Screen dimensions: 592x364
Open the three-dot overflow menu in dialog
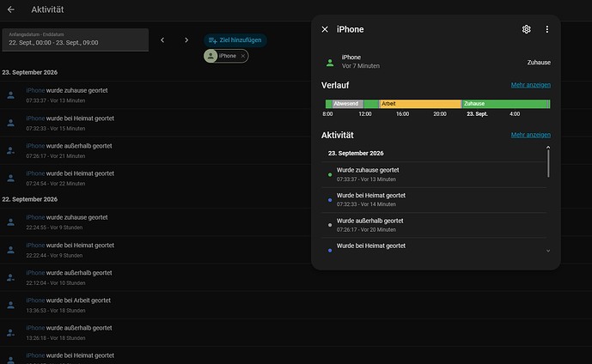click(547, 29)
